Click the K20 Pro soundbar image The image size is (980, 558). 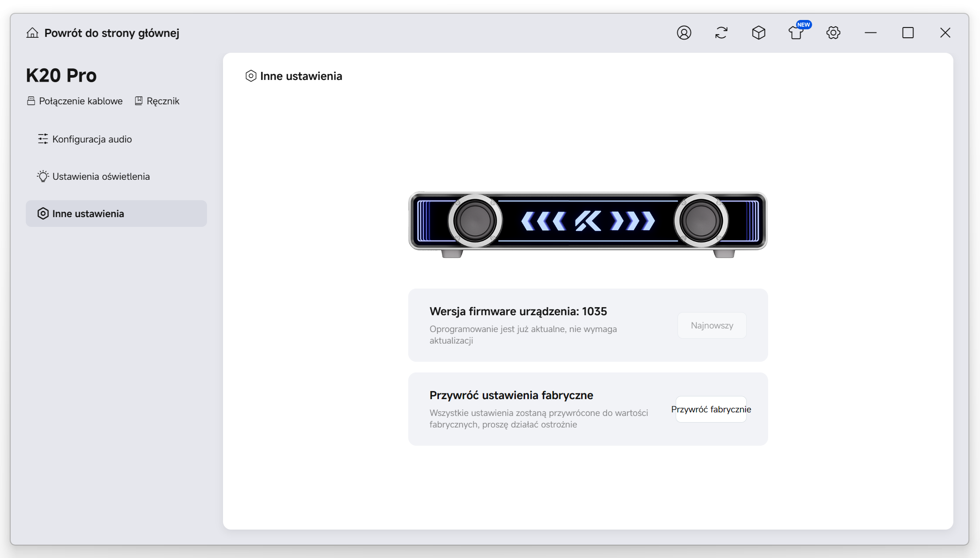tap(588, 225)
